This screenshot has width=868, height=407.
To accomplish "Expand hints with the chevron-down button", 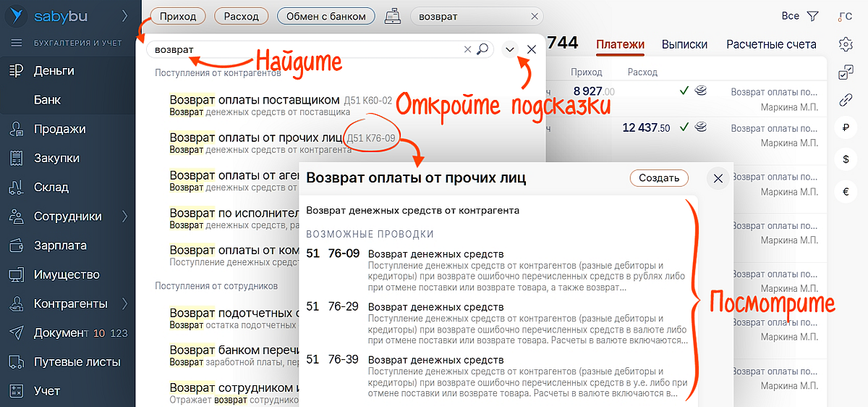I will [510, 49].
